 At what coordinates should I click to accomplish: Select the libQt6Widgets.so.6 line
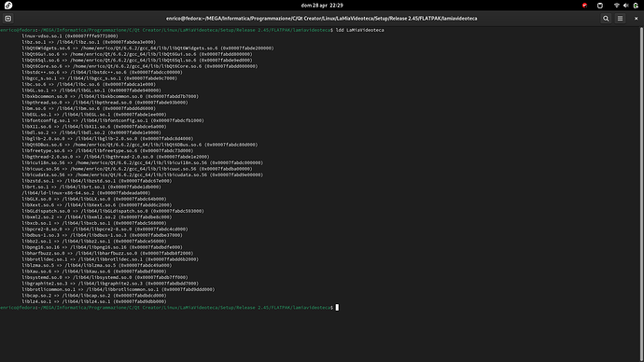coord(147,48)
